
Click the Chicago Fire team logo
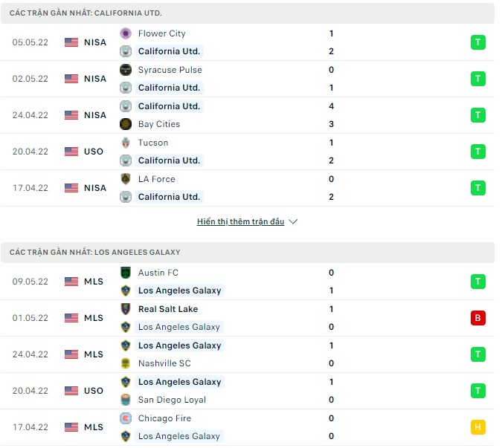click(x=126, y=418)
